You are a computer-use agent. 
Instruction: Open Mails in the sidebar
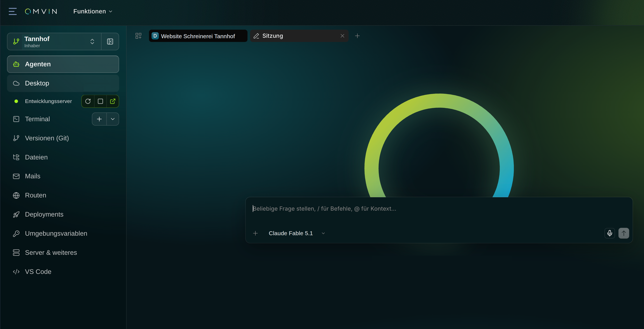63,176
